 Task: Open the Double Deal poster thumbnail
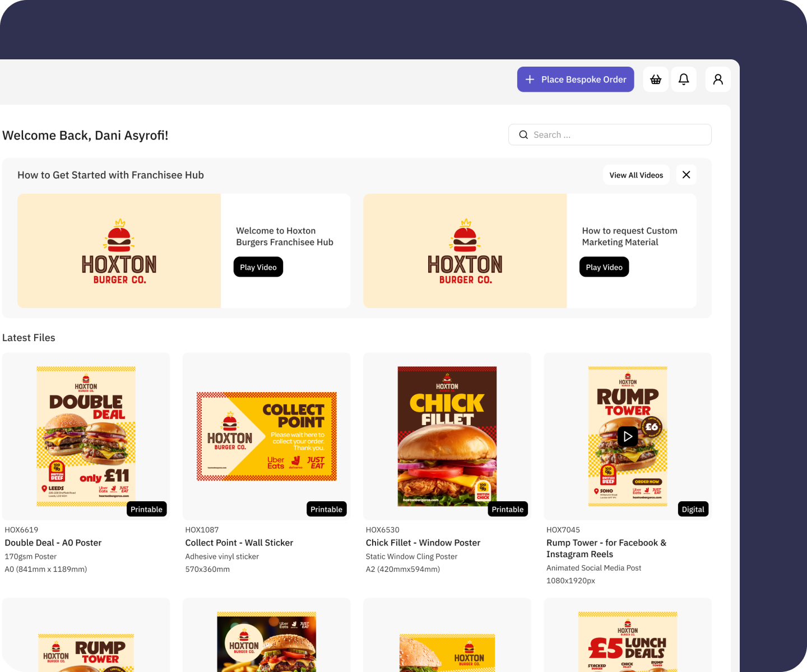click(86, 436)
